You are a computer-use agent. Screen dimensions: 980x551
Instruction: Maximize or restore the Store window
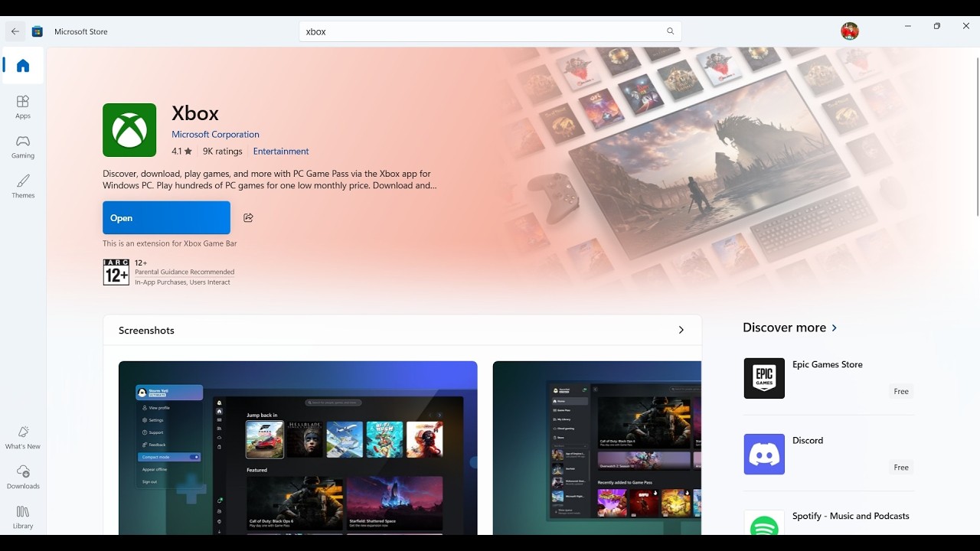(x=937, y=26)
